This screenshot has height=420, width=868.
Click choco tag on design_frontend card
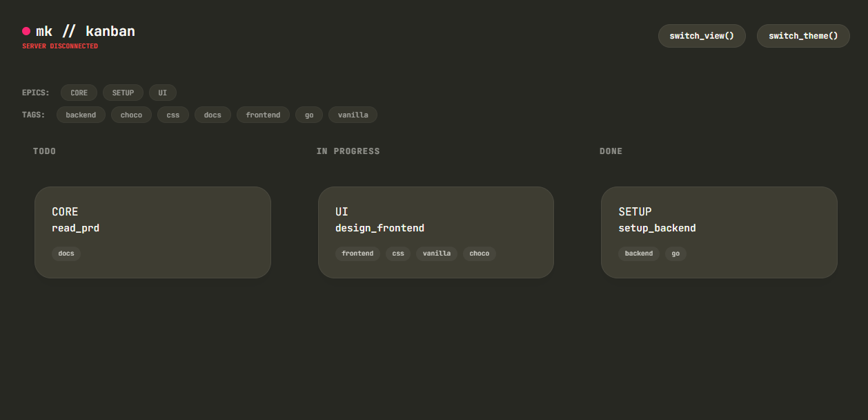pos(480,254)
